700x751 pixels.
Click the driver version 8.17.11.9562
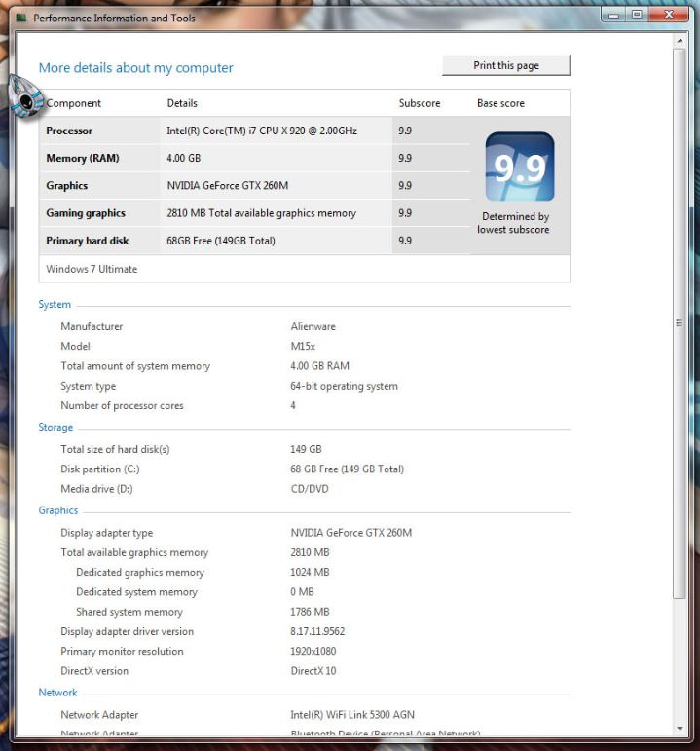[317, 631]
